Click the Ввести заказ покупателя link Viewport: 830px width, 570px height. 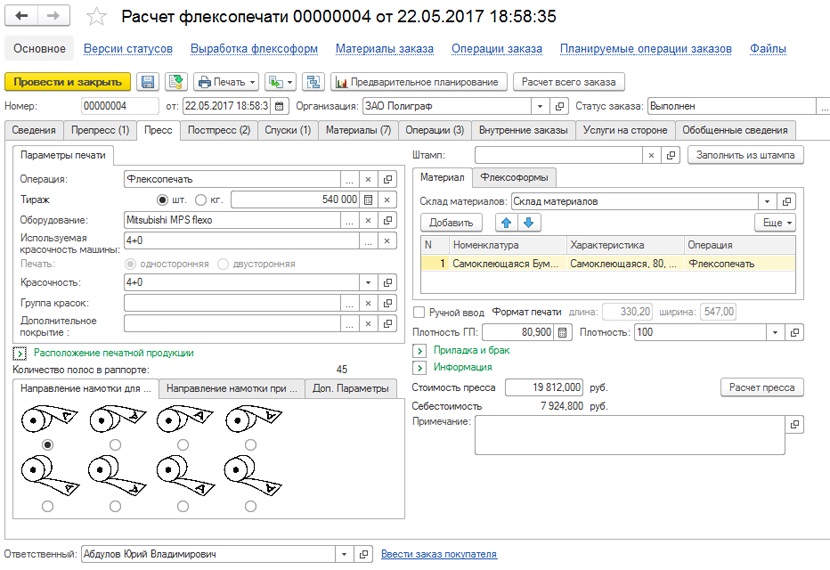coord(439,554)
